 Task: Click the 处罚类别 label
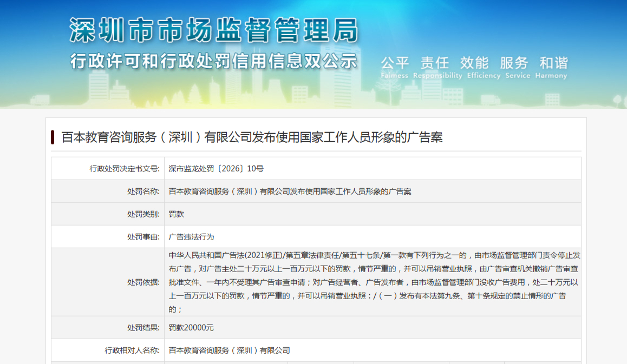point(143,215)
